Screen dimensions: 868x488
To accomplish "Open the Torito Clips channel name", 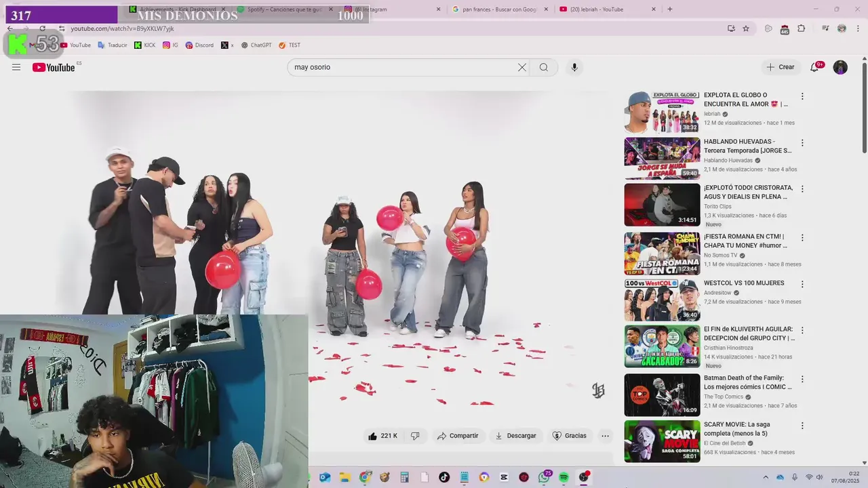I will point(717,206).
